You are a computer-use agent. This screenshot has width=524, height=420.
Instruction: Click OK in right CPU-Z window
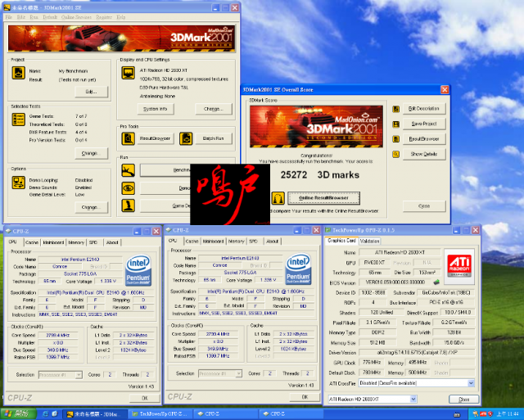pyautogui.click(x=305, y=396)
